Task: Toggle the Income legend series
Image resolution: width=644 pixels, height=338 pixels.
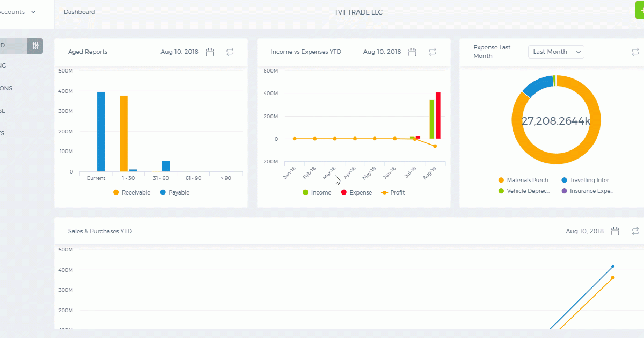Action: click(317, 192)
